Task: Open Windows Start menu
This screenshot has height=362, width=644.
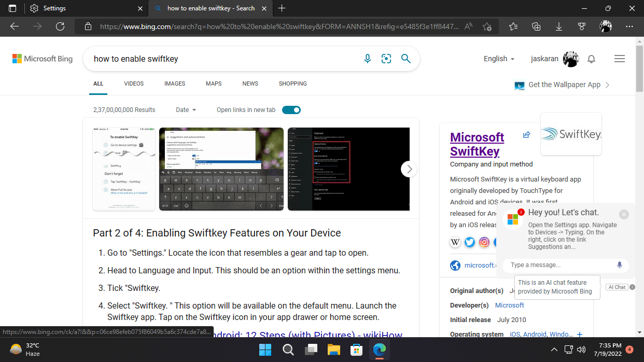Action: tap(265, 350)
